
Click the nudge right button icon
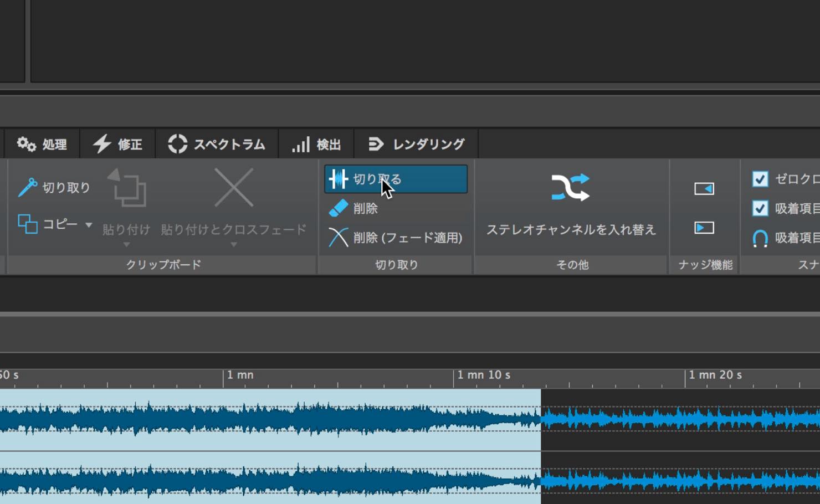pyautogui.click(x=704, y=228)
